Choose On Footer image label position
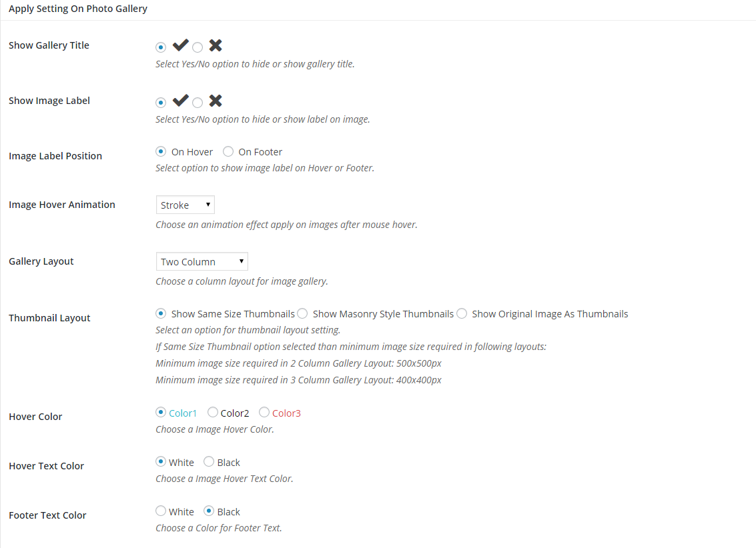 point(228,151)
